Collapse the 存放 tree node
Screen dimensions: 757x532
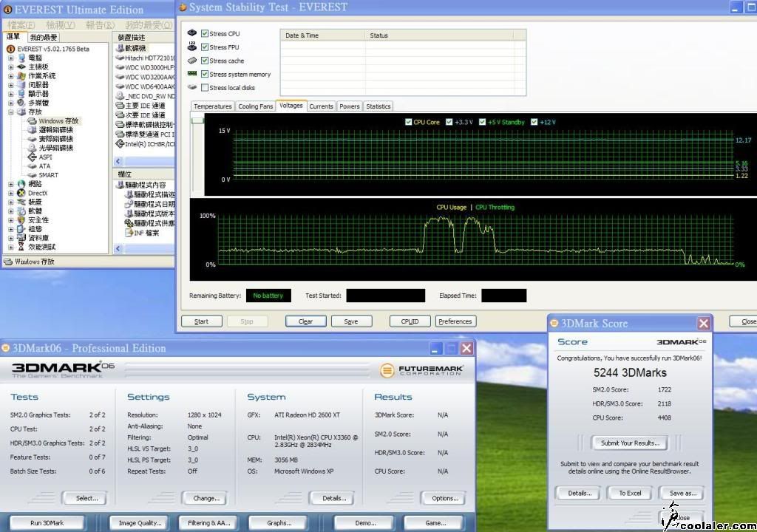(11, 112)
